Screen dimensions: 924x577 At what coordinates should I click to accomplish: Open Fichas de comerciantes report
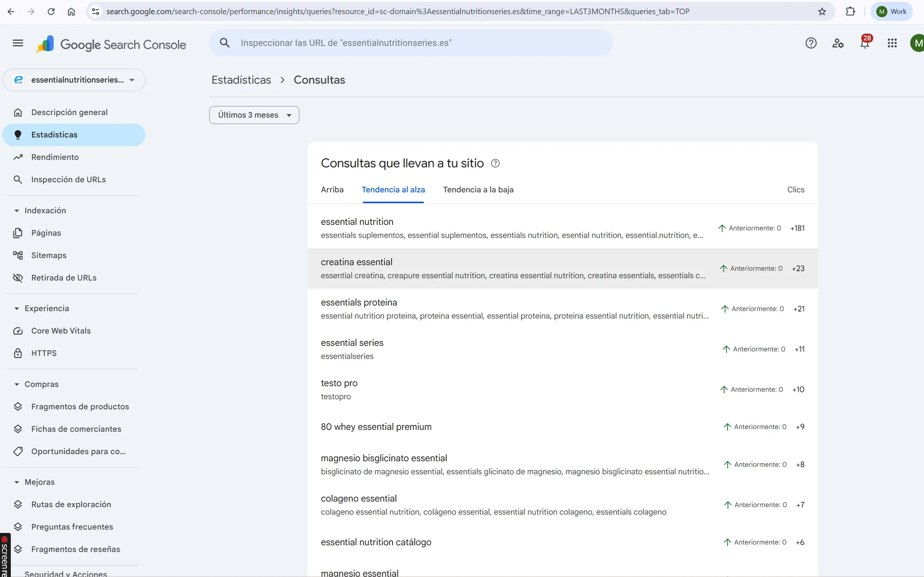[74, 429]
